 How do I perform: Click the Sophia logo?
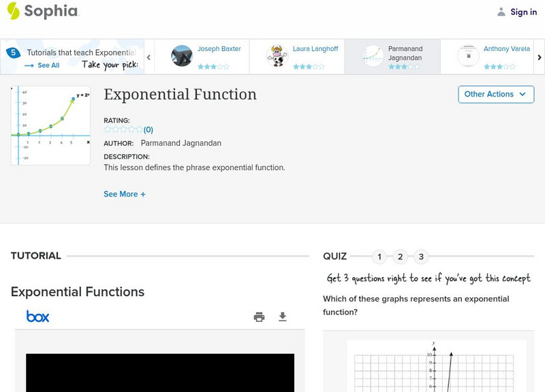[x=42, y=11]
